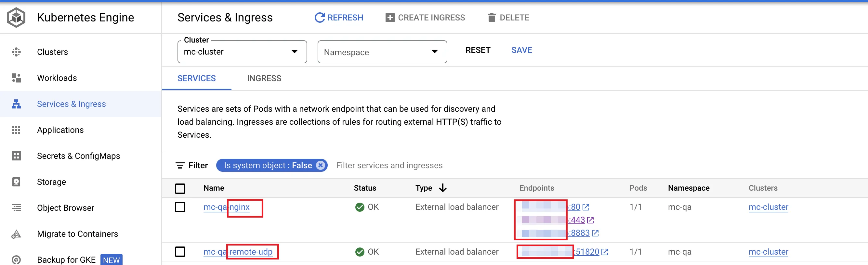This screenshot has width=868, height=265.
Task: Open external link icon next to :8883
Action: pyautogui.click(x=595, y=233)
